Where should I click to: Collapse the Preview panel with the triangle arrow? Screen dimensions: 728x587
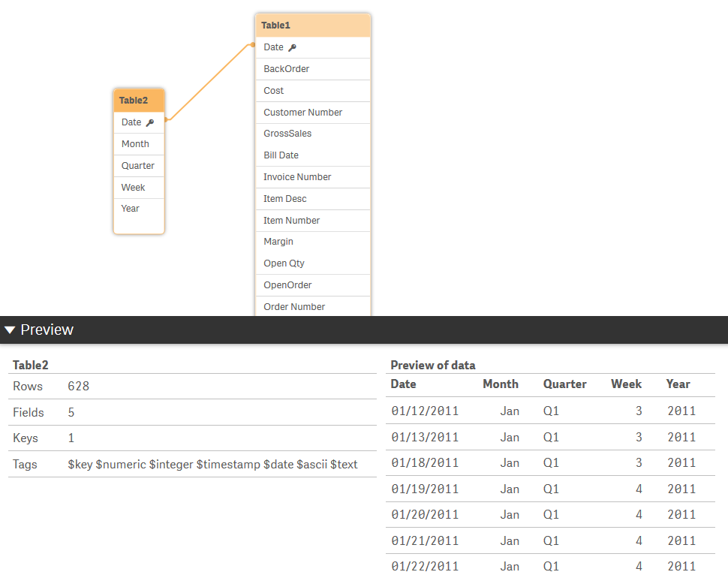(x=10, y=330)
